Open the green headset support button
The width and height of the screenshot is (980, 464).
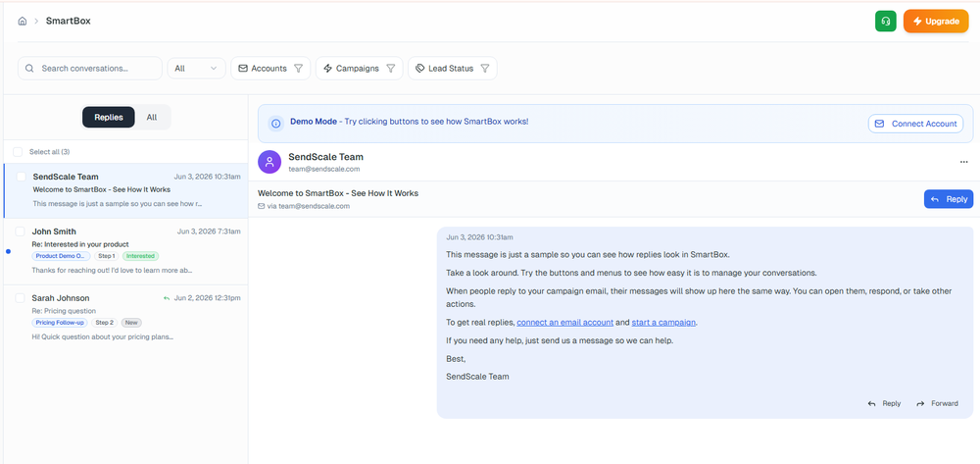click(x=886, y=22)
